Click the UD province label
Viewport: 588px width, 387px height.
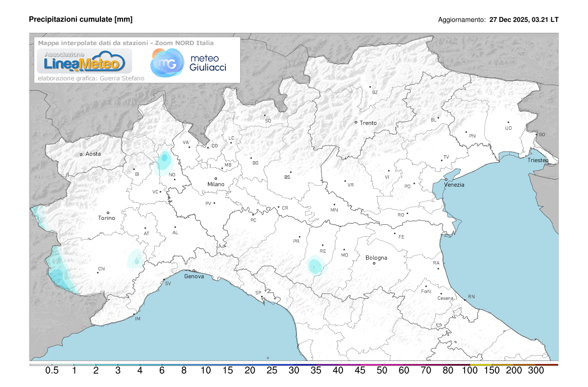point(508,128)
